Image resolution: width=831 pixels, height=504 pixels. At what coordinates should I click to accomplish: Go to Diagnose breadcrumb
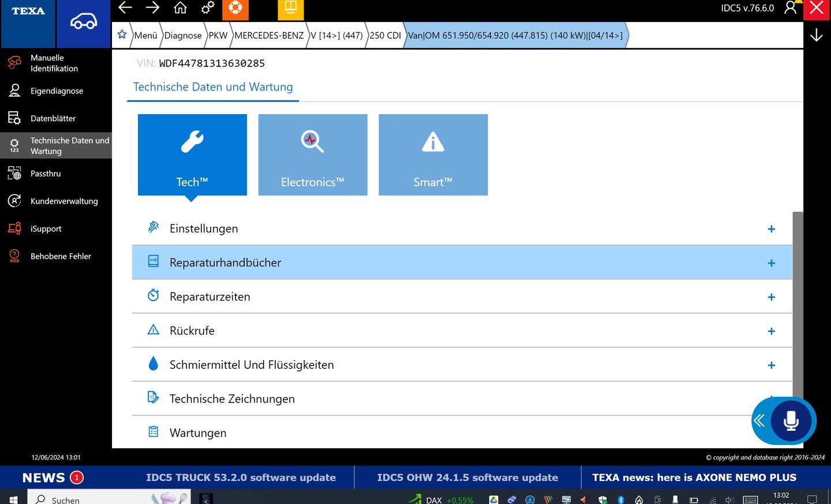tap(183, 35)
